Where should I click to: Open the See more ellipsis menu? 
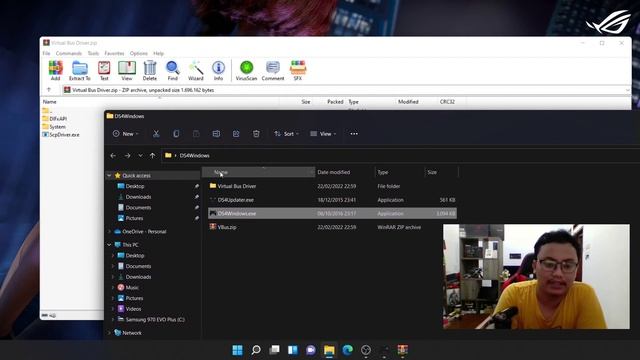tap(354, 134)
